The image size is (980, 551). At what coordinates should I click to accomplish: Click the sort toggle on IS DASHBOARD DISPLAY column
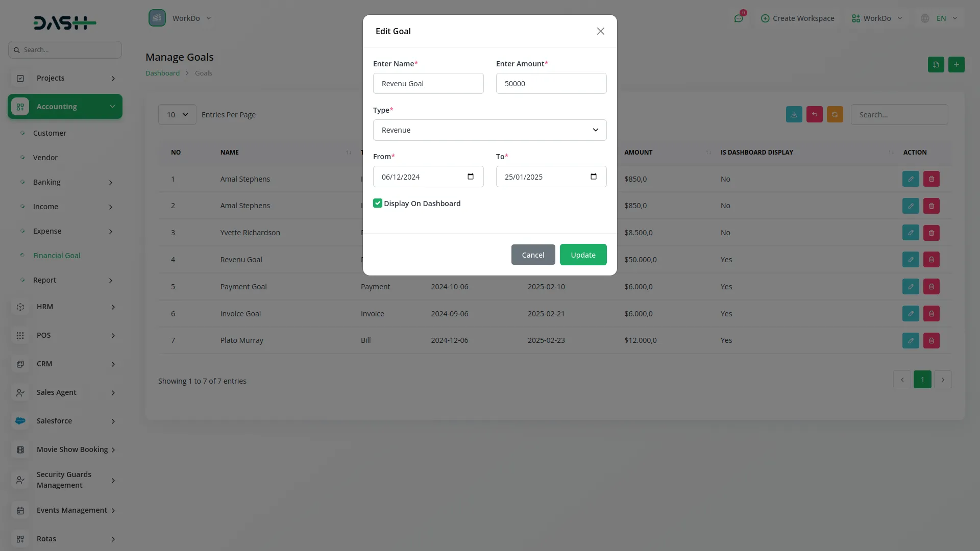pos(891,152)
